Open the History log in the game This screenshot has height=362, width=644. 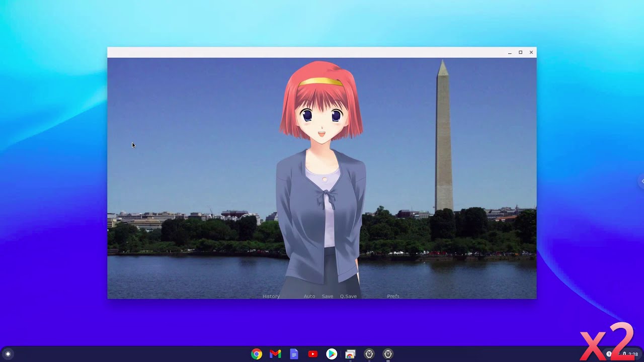[x=271, y=296]
